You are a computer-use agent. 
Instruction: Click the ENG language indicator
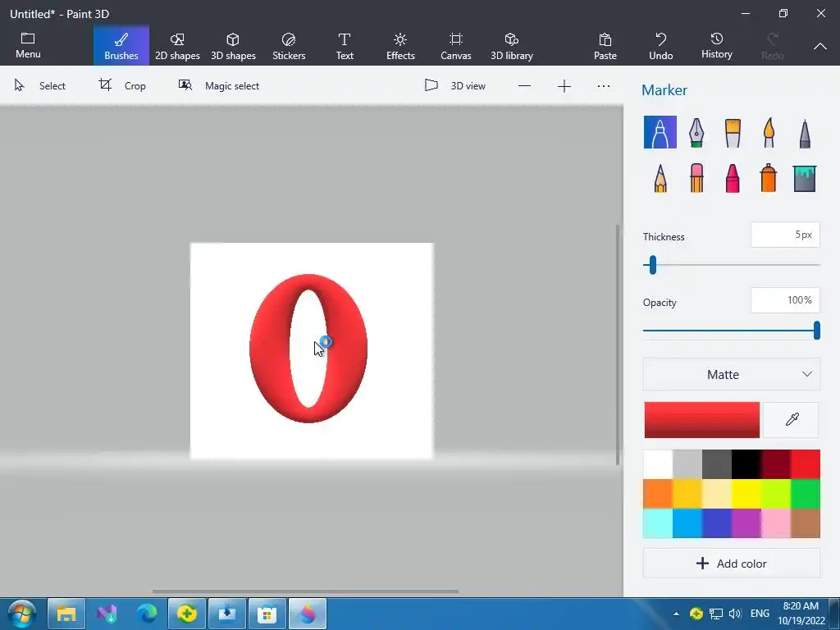(x=760, y=614)
